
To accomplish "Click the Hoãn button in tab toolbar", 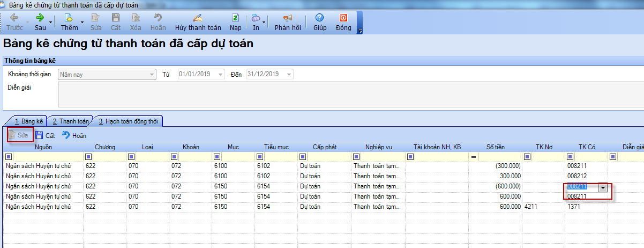I will coord(74,135).
